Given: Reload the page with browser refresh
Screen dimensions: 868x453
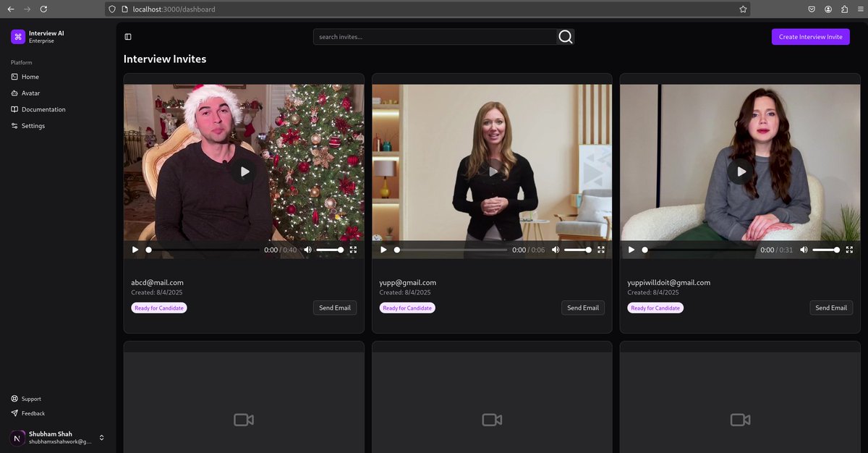Looking at the screenshot, I should tap(43, 9).
